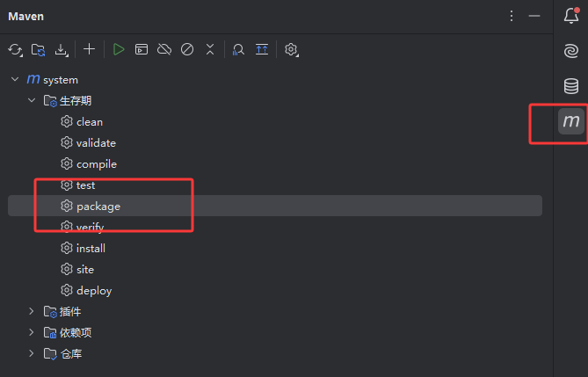
Task: Click the 生存期 folder label
Action: coord(76,100)
